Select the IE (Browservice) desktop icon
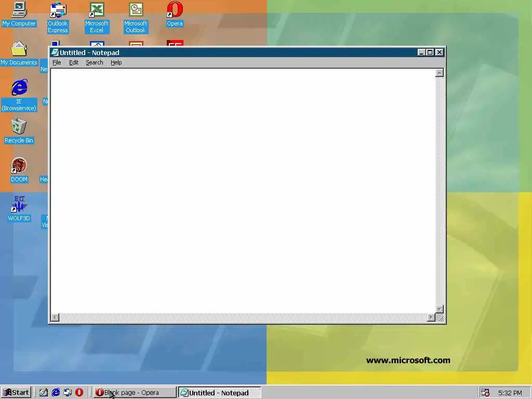 [x=19, y=95]
